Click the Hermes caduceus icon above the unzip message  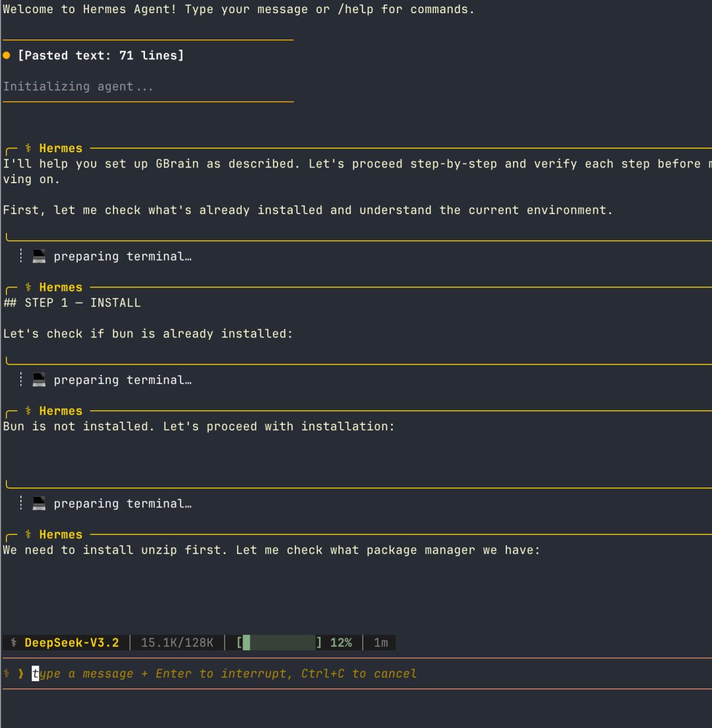28,534
